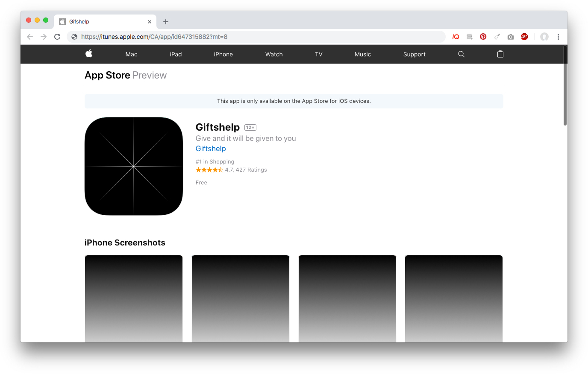Open the first iPhone screenshot thumbnail
Screen dimensions: 588x374
[x=134, y=298]
